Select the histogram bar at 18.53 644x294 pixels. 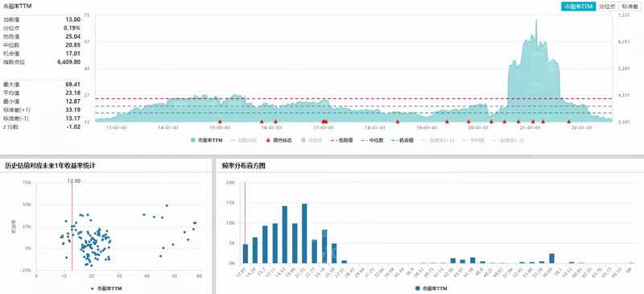click(x=285, y=234)
